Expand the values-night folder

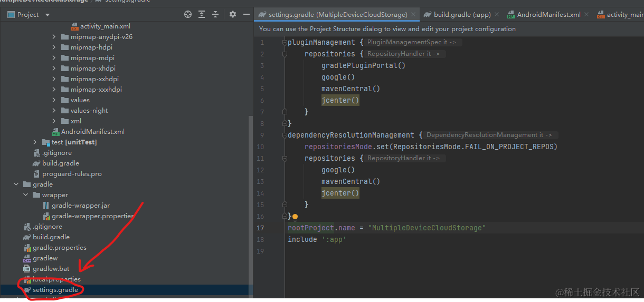(x=54, y=111)
